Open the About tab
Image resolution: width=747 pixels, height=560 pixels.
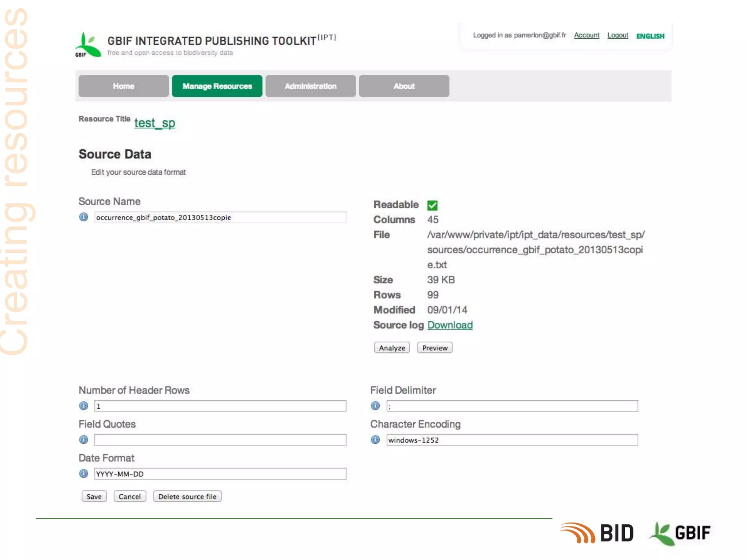pyautogui.click(x=404, y=86)
